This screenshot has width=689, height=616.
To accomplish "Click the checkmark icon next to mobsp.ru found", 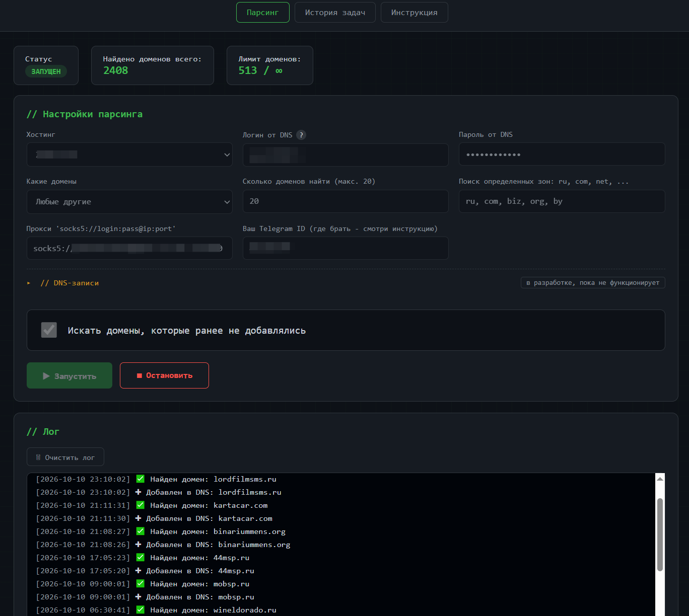I will click(x=141, y=584).
